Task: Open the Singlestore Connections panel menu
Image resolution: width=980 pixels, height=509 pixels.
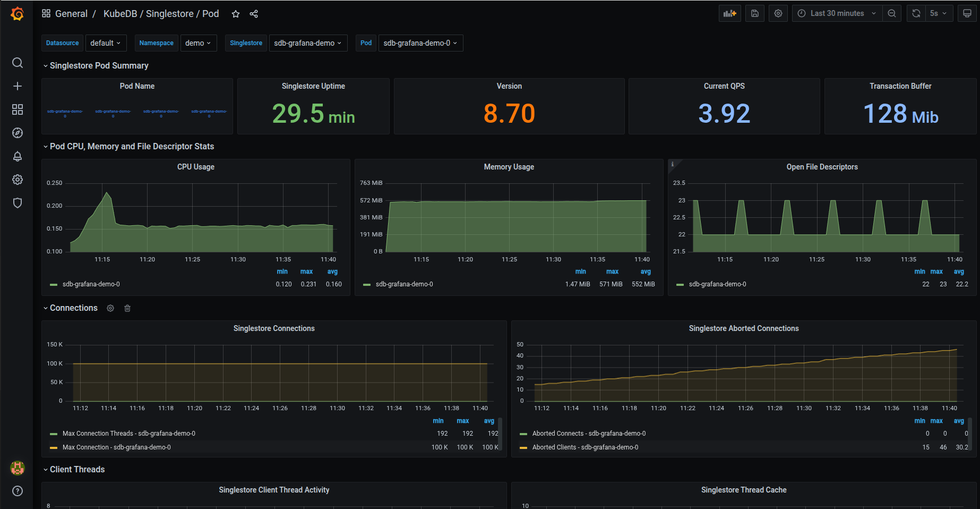Action: point(274,328)
